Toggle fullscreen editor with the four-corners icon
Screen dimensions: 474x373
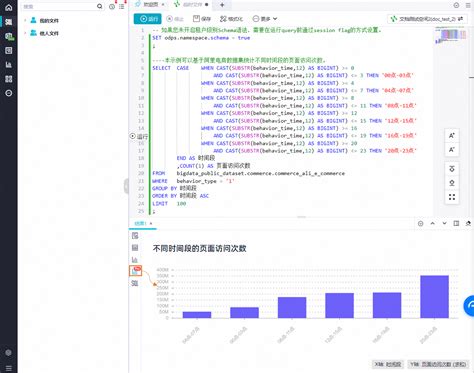click(452, 197)
